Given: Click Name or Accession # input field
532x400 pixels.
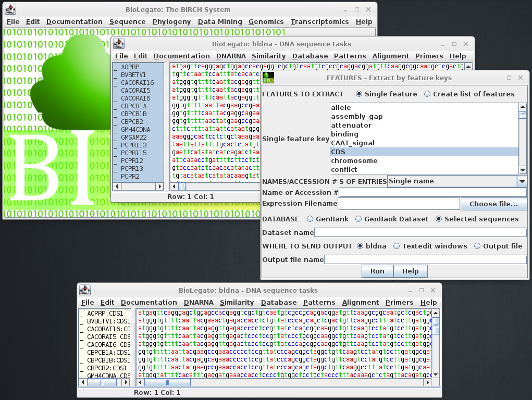Looking at the screenshot, I should click(432, 192).
